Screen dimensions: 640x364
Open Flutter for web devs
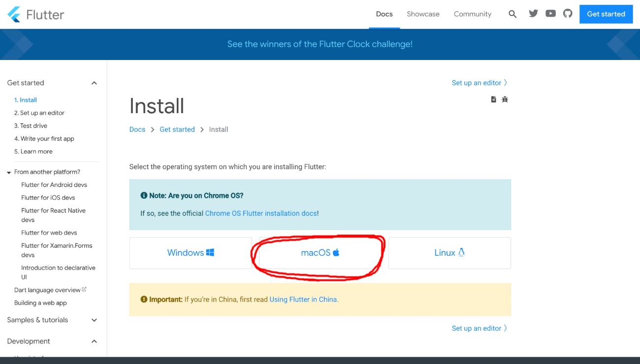pos(49,233)
